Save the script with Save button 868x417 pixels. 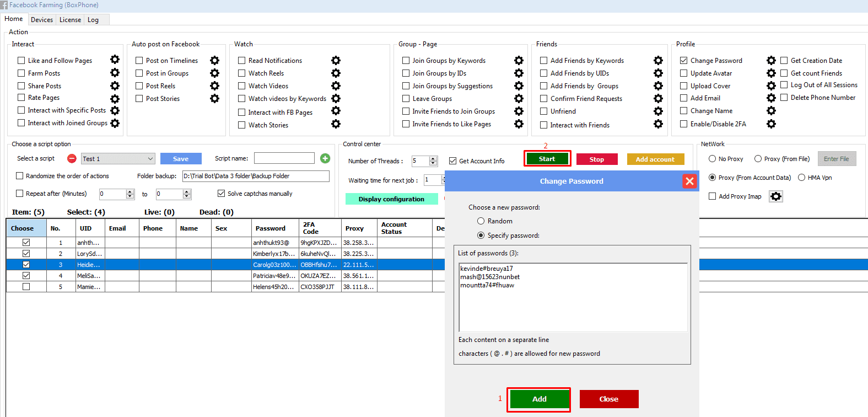(x=181, y=159)
